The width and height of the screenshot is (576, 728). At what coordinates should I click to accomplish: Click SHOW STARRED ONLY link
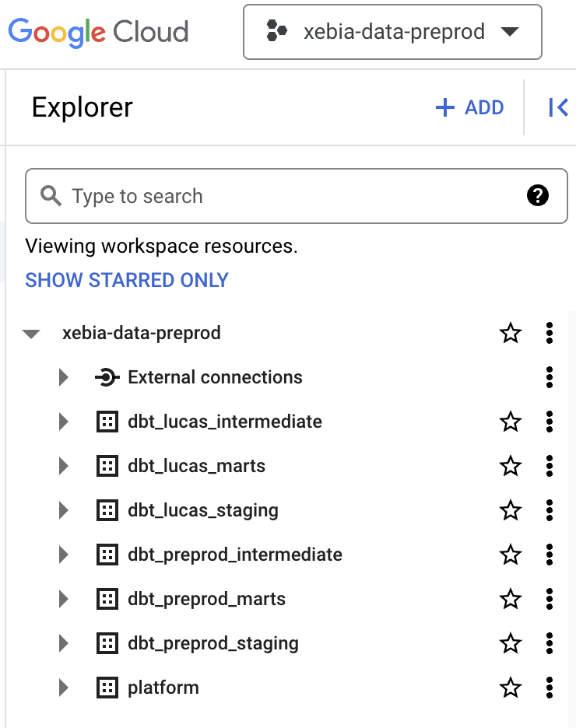coord(127,280)
